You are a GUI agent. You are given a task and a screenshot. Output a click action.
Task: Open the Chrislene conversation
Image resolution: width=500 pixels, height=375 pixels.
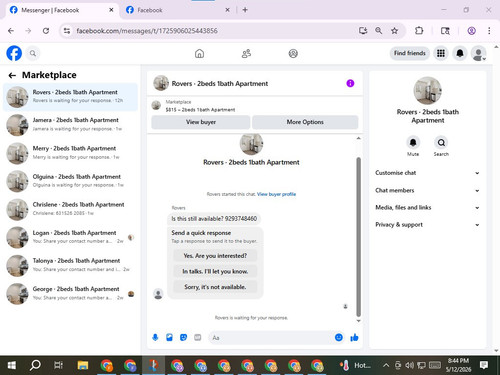pyautogui.click(x=70, y=209)
